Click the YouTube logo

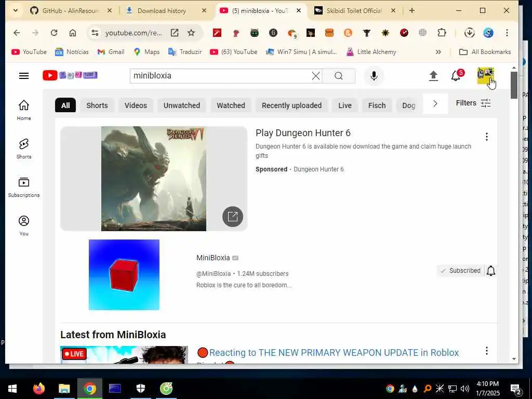[70, 75]
